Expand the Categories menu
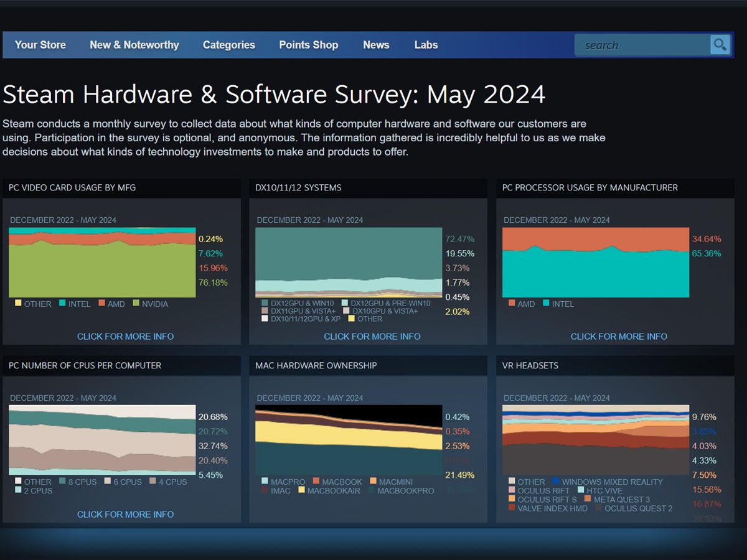The height and width of the screenshot is (560, 747). click(229, 45)
